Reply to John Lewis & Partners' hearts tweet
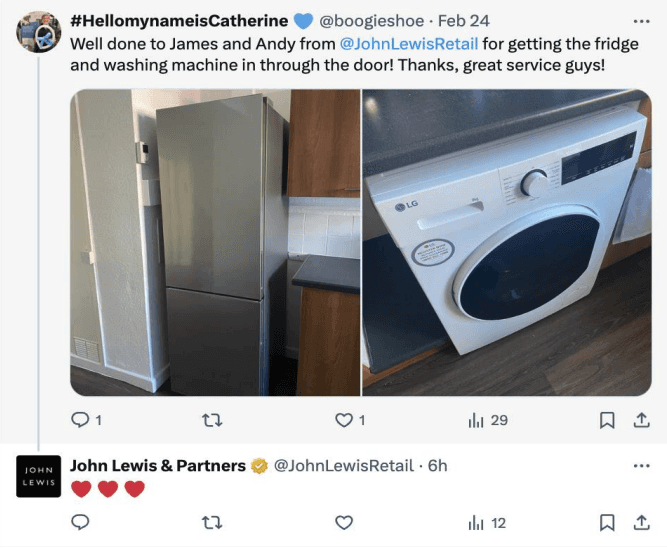Screen dimensions: 667x548 point(80,522)
